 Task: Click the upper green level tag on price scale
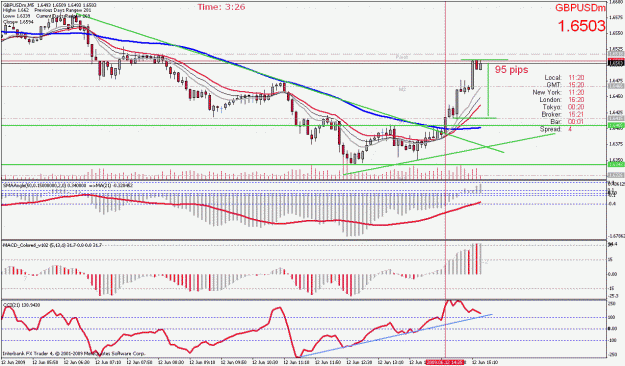coord(615,126)
